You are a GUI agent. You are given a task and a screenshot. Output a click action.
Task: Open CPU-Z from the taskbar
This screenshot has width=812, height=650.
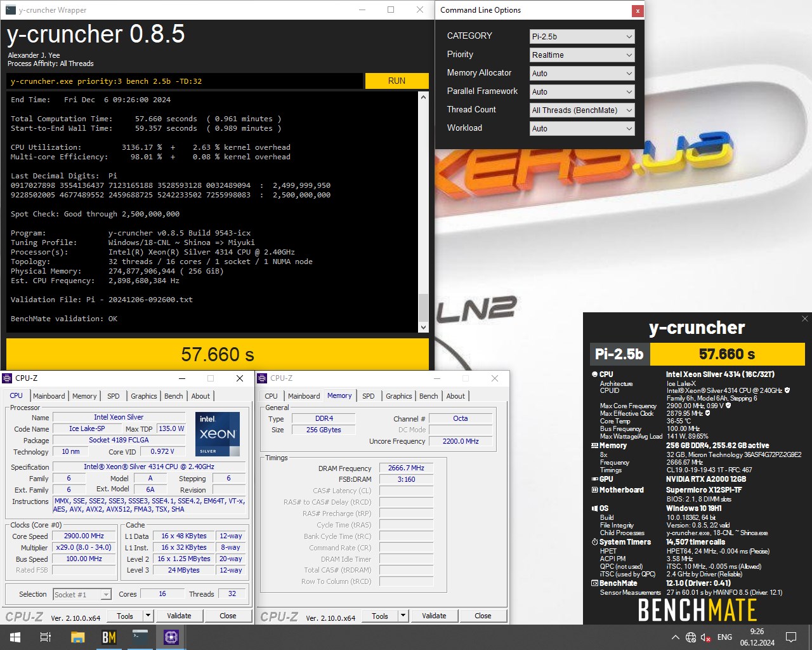(171, 637)
